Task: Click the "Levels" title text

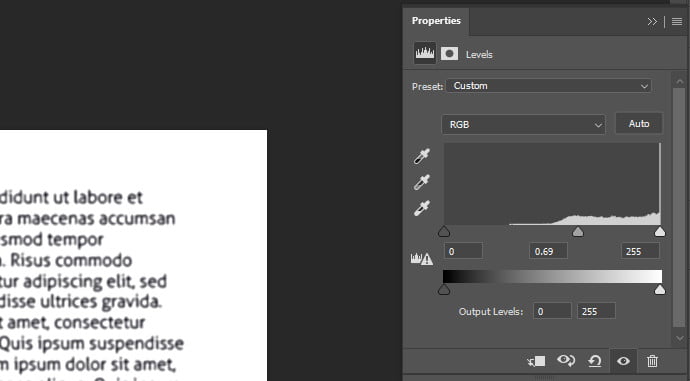Action: pos(479,55)
